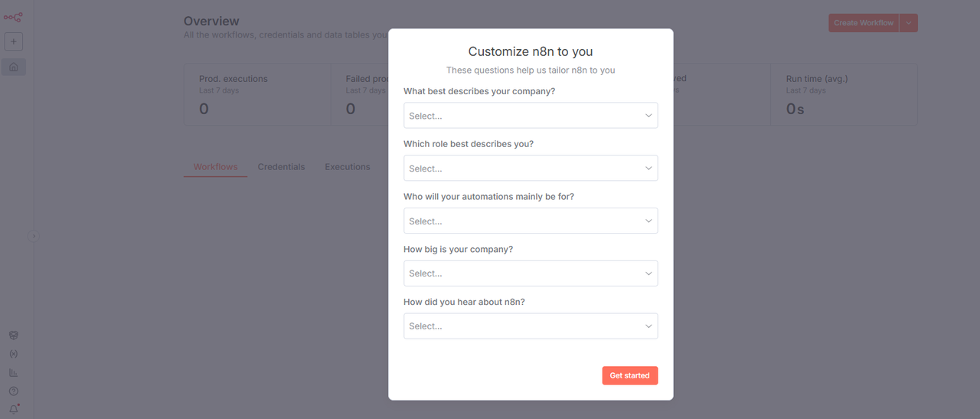Open the arrow menu beside Create Workflow
Image resolution: width=980 pixels, height=419 pixels.
909,23
